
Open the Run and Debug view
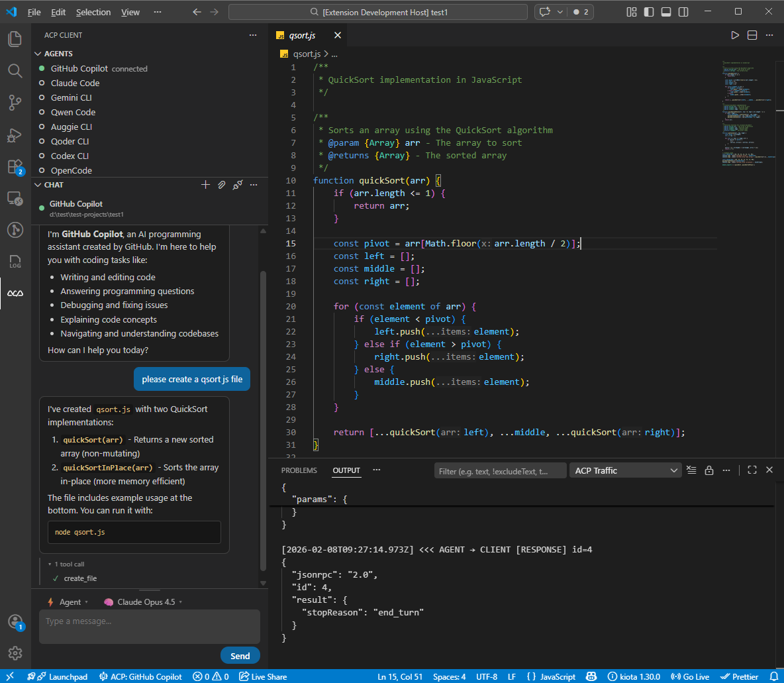tap(15, 135)
